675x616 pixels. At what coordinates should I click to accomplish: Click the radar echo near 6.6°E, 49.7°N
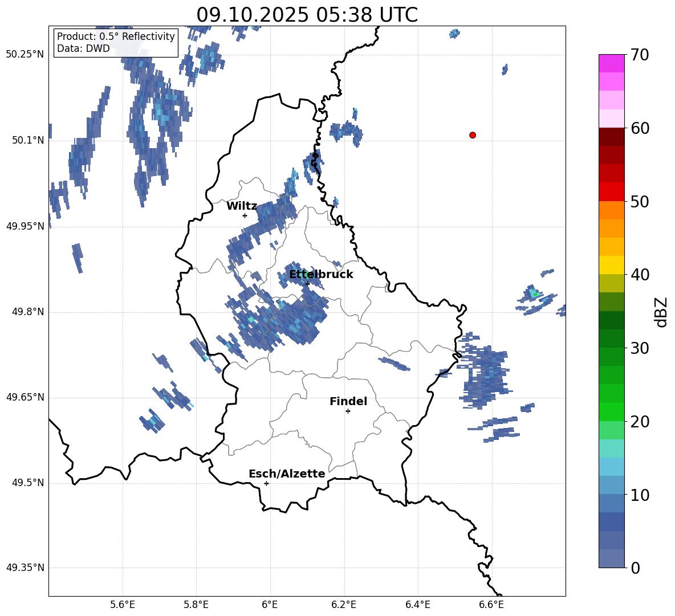click(x=484, y=371)
